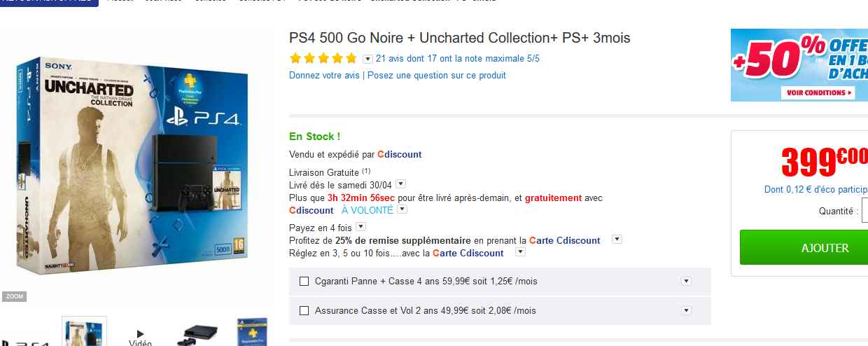Screen dimensions: 868x346
Task: Click the +50% offer banner
Action: click(x=799, y=65)
